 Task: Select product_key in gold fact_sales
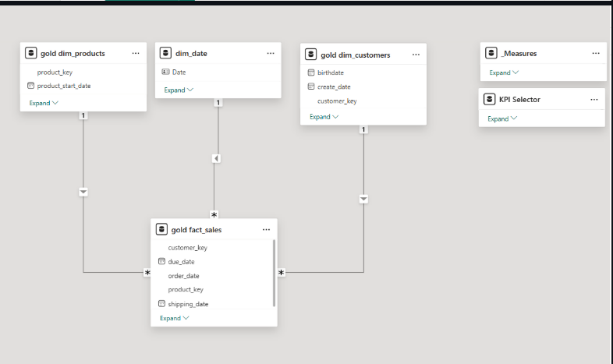[x=186, y=290]
